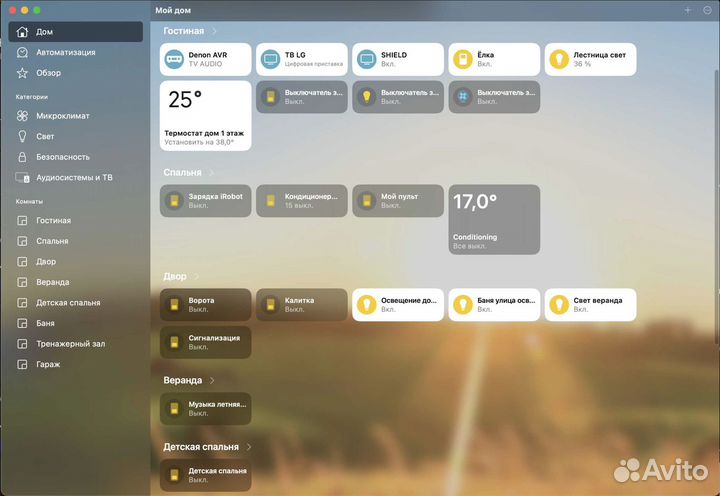The height and width of the screenshot is (496, 720).
Task: Expand the Двор section chevron
Action: coord(196,276)
